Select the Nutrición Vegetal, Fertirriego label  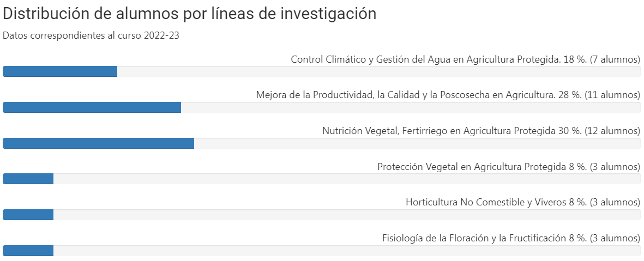(481, 131)
